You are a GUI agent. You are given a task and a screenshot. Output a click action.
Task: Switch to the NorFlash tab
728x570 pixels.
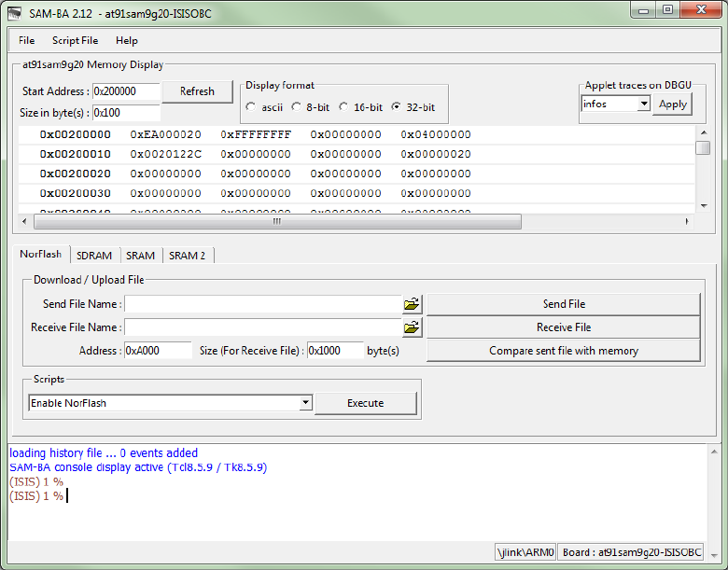coord(41,255)
